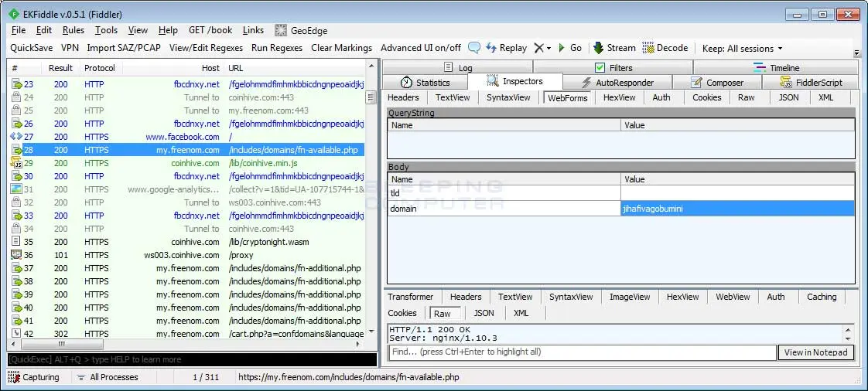This screenshot has width=868, height=391.
Task: Open the Help menu
Action: 168,30
